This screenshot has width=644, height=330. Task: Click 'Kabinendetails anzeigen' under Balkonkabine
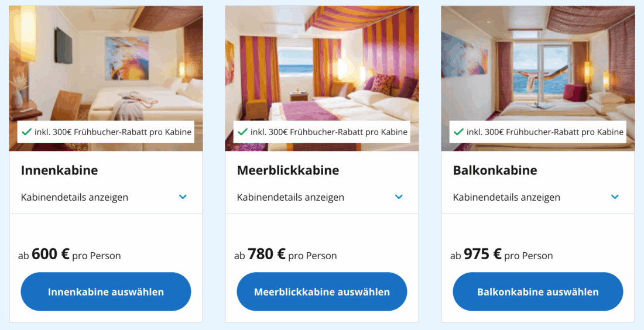pyautogui.click(x=506, y=197)
